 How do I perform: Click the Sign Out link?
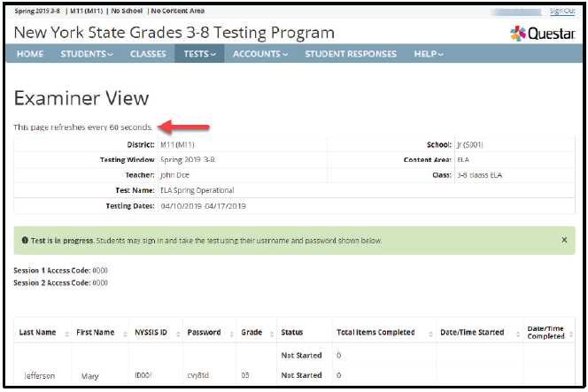click(562, 11)
